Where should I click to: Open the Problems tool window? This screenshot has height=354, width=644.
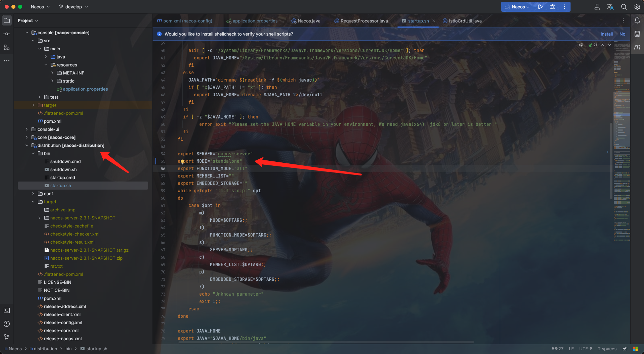[x=7, y=324]
